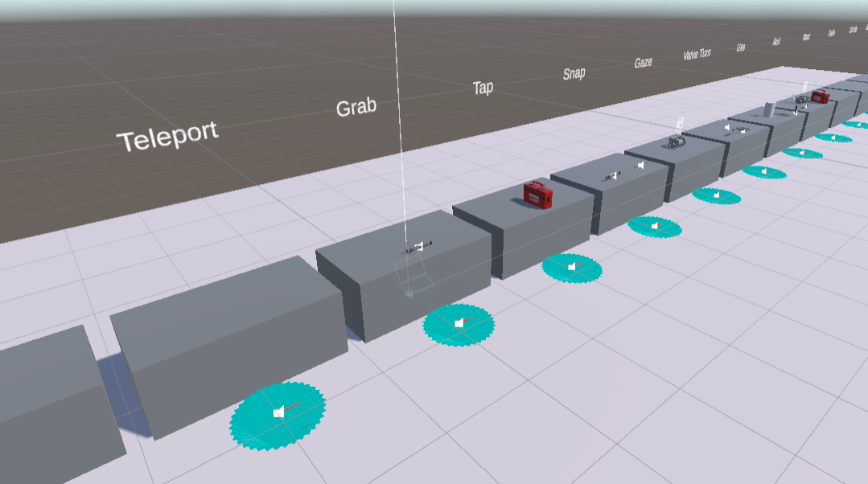The height and width of the screenshot is (484, 868).
Task: Click the green-tipped speaker gizmo on the block
Action: 640,166
